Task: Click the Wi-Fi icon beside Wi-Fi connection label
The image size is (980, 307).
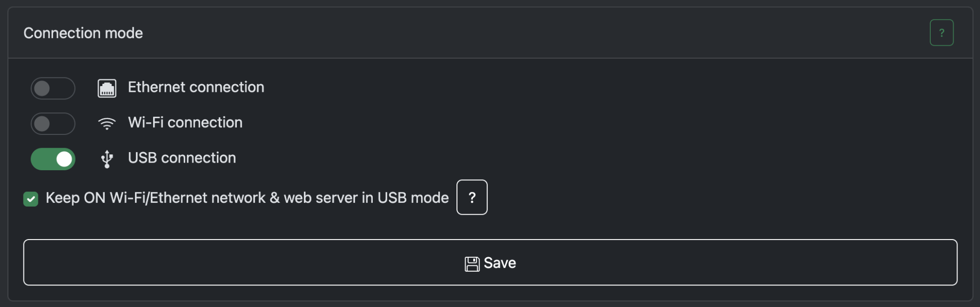Action: (x=107, y=123)
